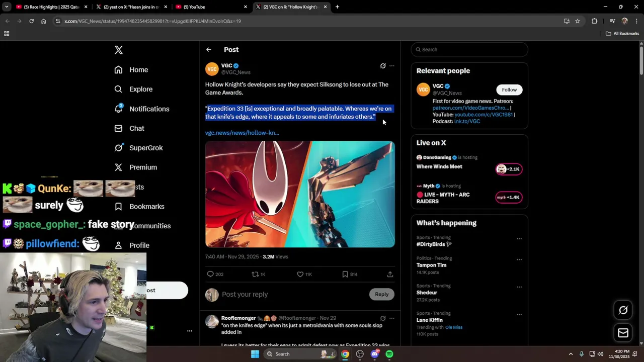Open the Hollow Knight article image
Viewport: 644px width, 362px height.
300,194
